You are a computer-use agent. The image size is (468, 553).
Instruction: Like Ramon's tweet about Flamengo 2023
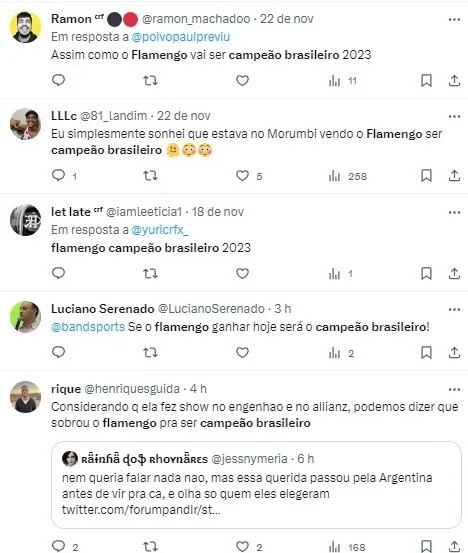(x=242, y=81)
